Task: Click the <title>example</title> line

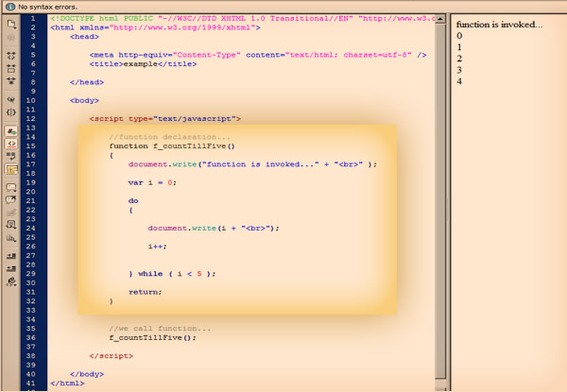Action: pos(144,64)
